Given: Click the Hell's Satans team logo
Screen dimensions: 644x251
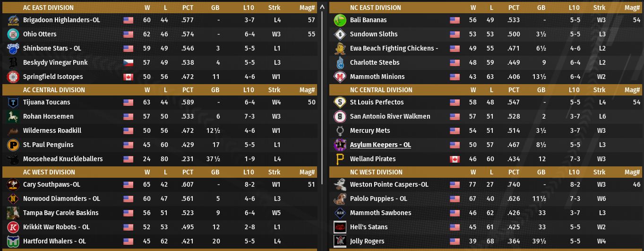Looking at the screenshot, I should (x=340, y=227).
